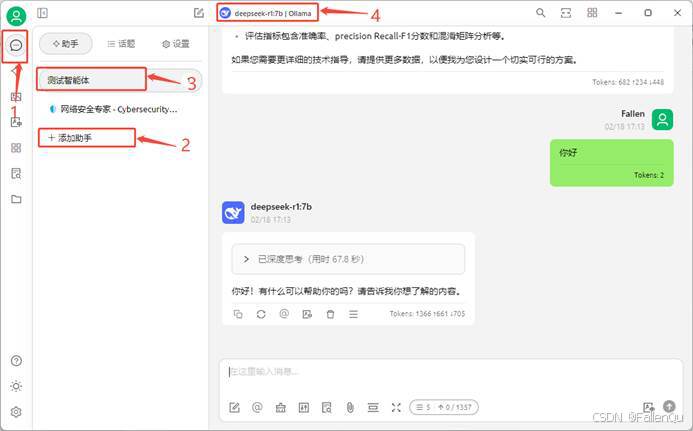Send the message with the arrow button
Screen dimensions: 693x431
click(669, 407)
